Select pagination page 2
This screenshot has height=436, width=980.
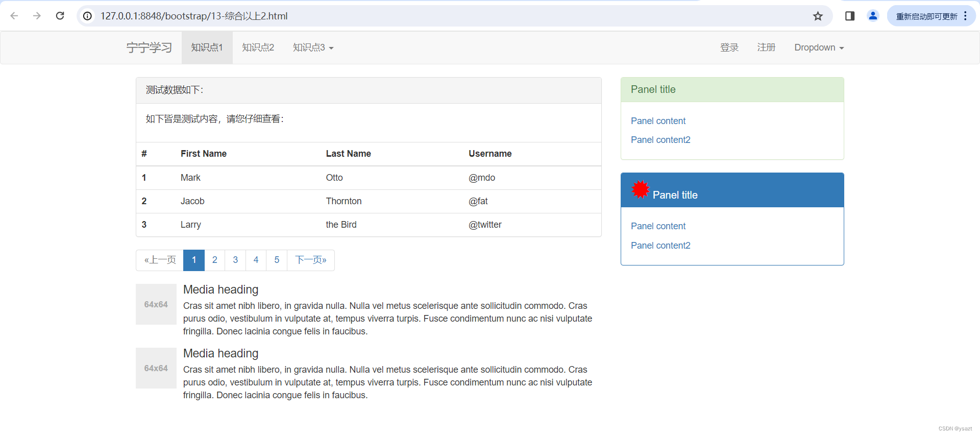[x=215, y=260]
